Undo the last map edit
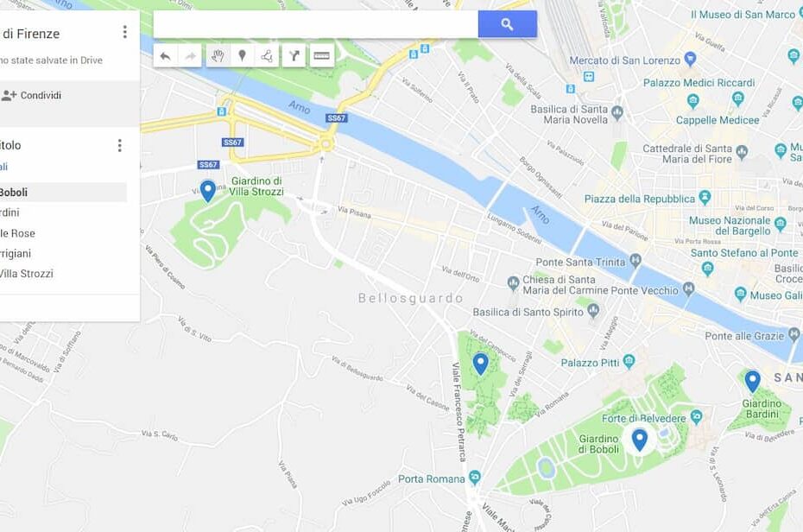The image size is (803, 532). point(165,56)
